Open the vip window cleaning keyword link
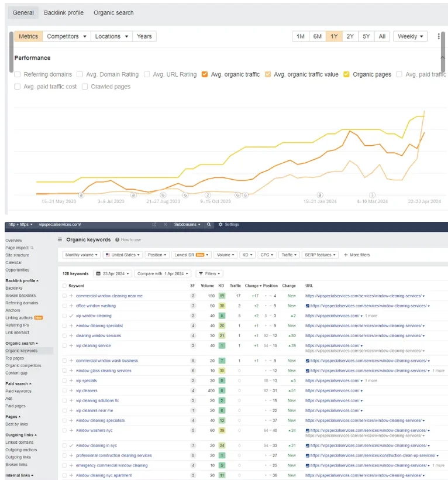 94,316
